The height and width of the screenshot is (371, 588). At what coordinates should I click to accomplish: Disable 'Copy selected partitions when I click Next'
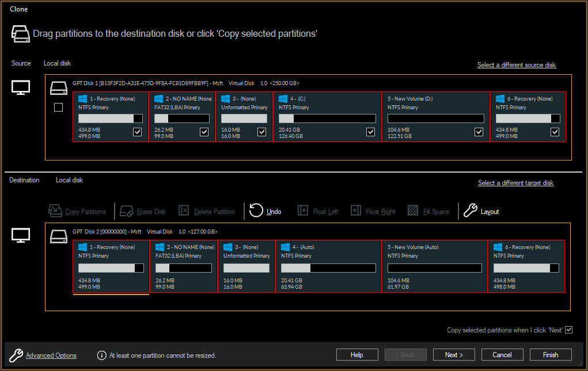569,330
